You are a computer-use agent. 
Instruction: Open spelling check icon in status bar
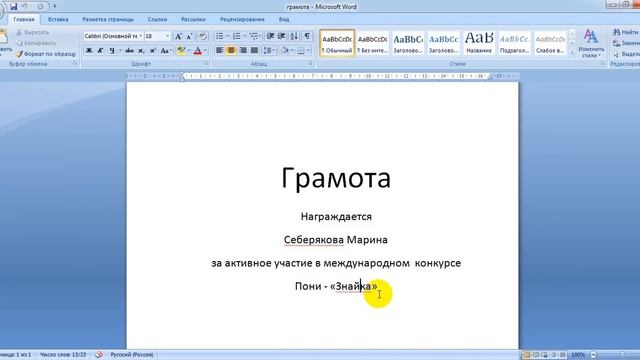(x=99, y=355)
